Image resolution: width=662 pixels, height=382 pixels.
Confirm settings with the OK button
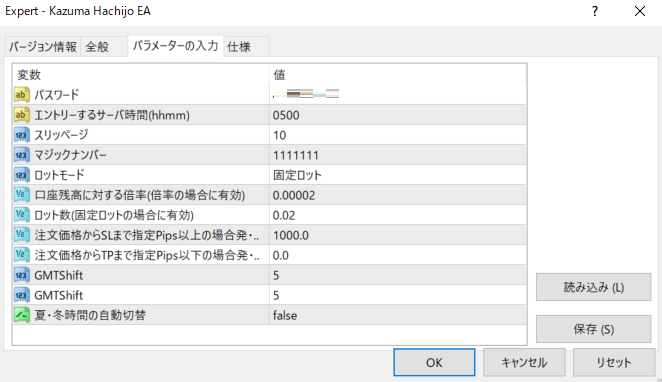434,362
